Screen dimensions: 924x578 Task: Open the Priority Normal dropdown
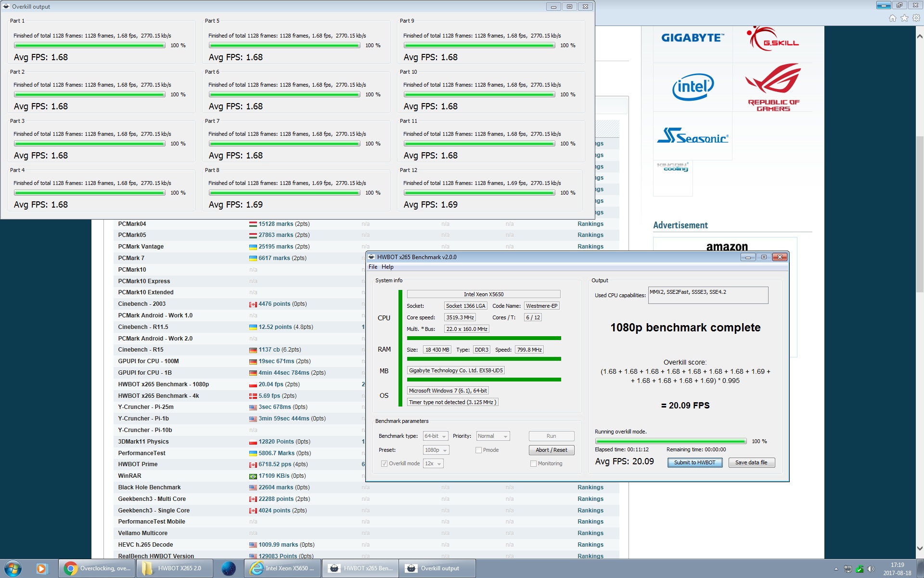tap(493, 436)
